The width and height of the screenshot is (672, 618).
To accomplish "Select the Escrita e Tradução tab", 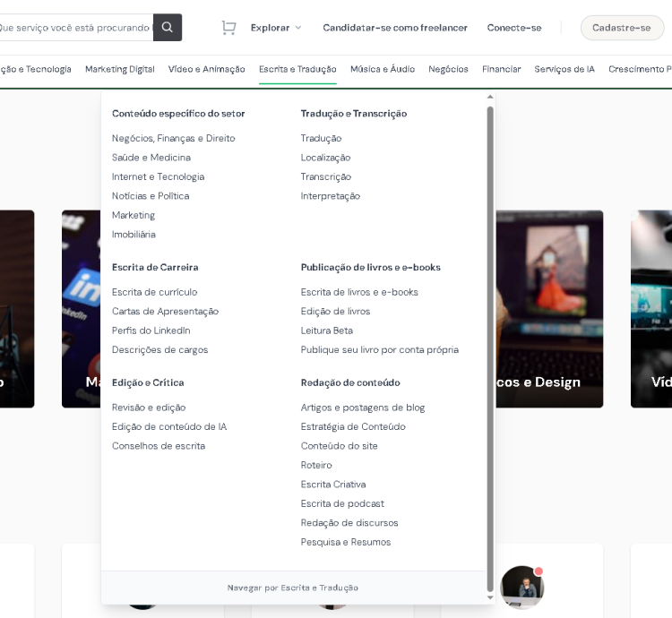I will [297, 69].
